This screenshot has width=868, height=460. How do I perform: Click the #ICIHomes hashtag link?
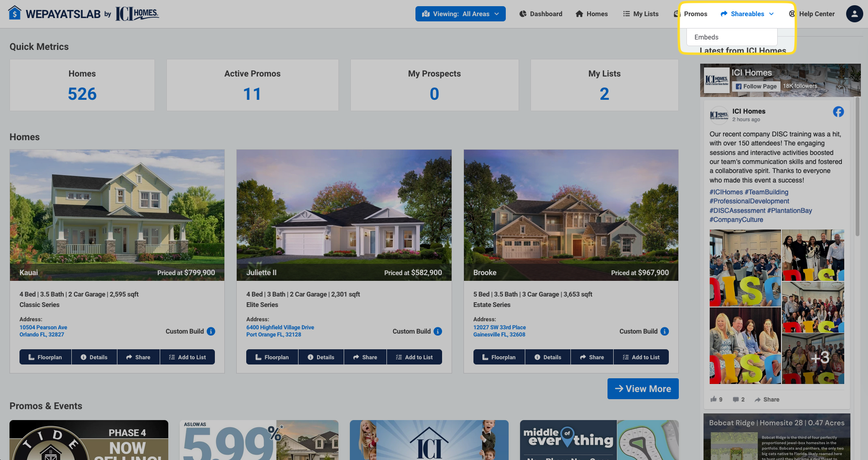tap(726, 192)
